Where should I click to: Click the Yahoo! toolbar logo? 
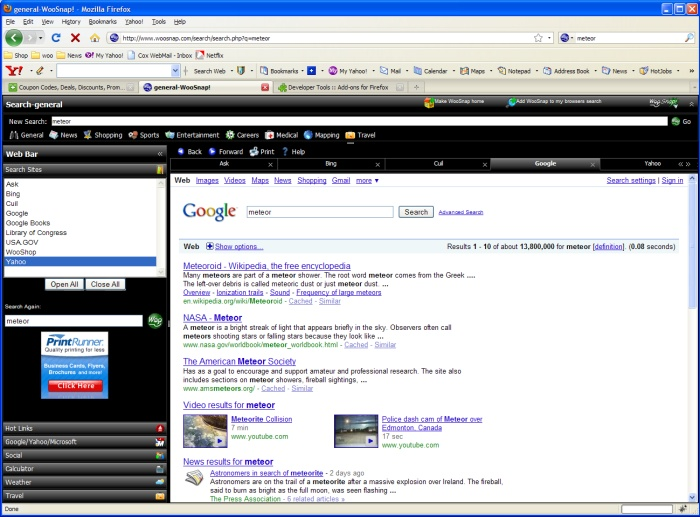[14, 71]
